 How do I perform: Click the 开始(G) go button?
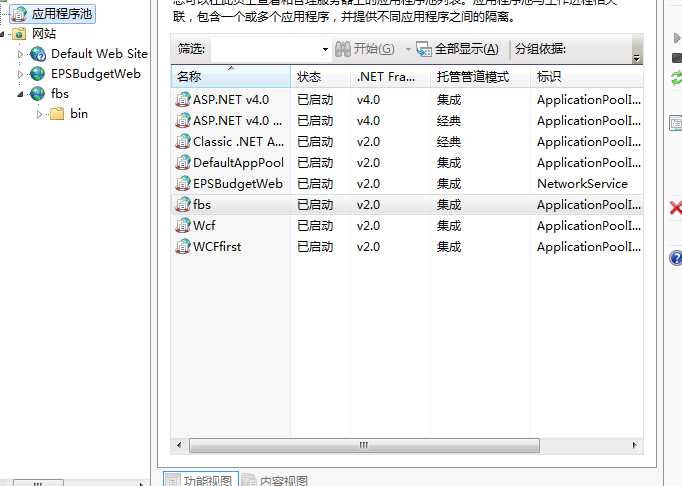(365, 49)
